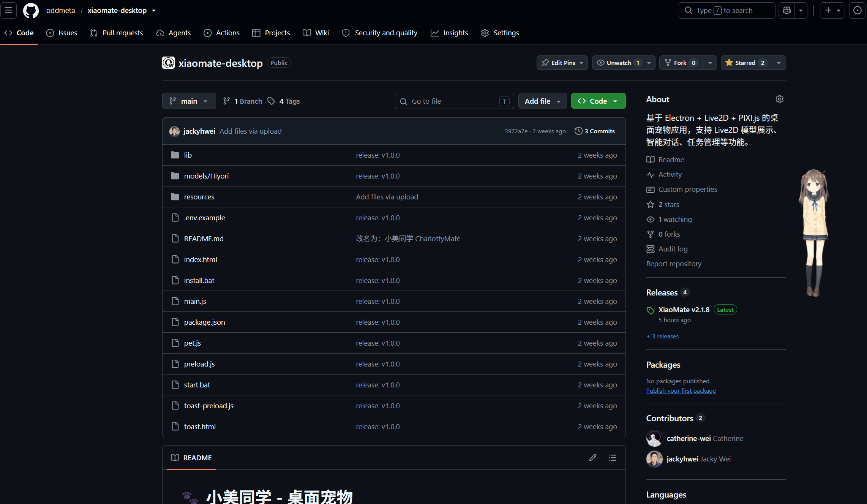This screenshot has height=504, width=867.
Task: Open the Settings tab
Action: [500, 33]
